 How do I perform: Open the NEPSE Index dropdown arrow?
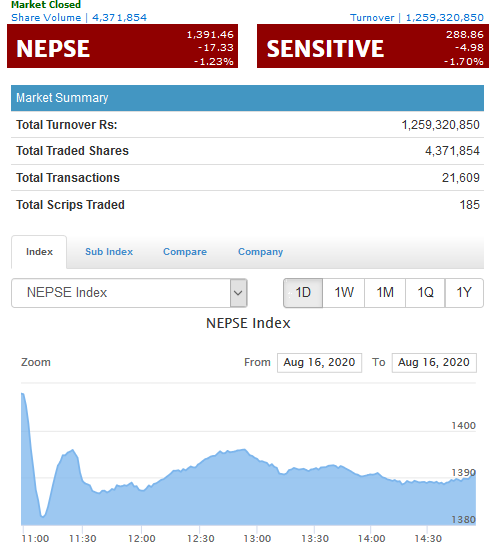tap(238, 293)
